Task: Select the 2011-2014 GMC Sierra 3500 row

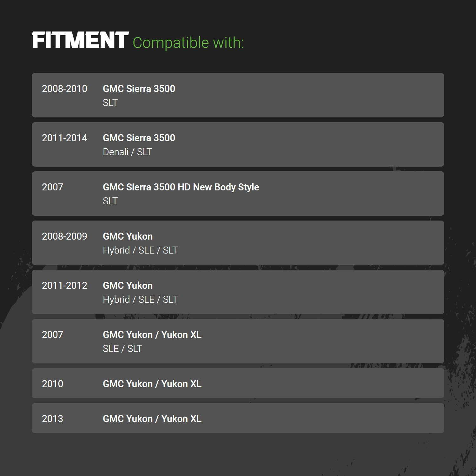Action: pos(238,144)
